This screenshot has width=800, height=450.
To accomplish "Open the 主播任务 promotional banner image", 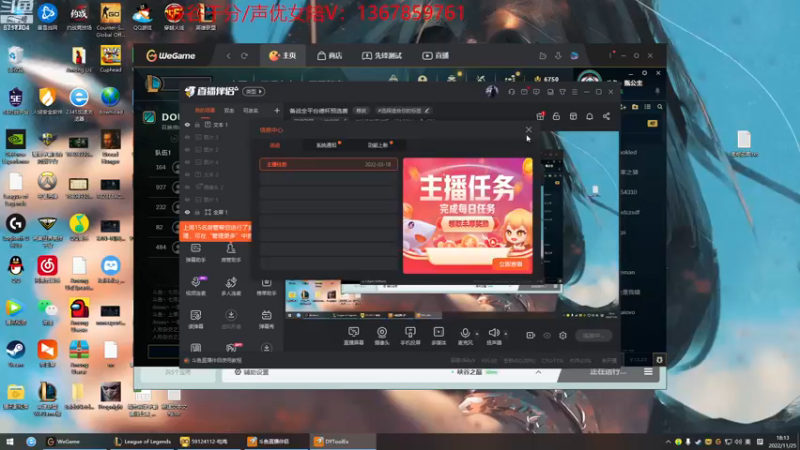I will (467, 215).
